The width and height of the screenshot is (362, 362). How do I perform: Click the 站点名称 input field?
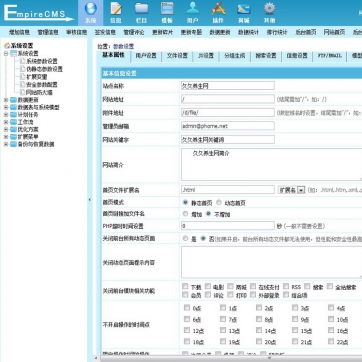pos(228,86)
